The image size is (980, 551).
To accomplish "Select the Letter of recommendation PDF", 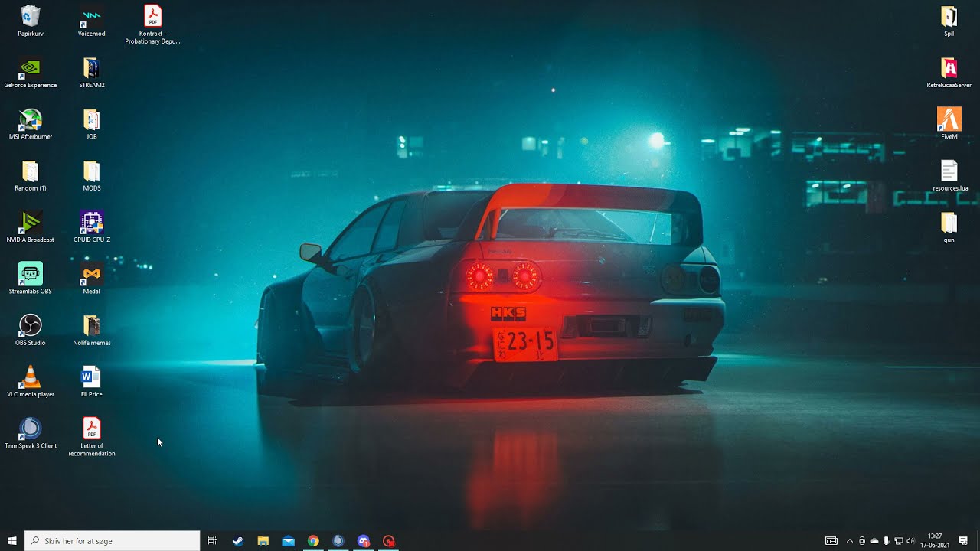I will pos(92,437).
